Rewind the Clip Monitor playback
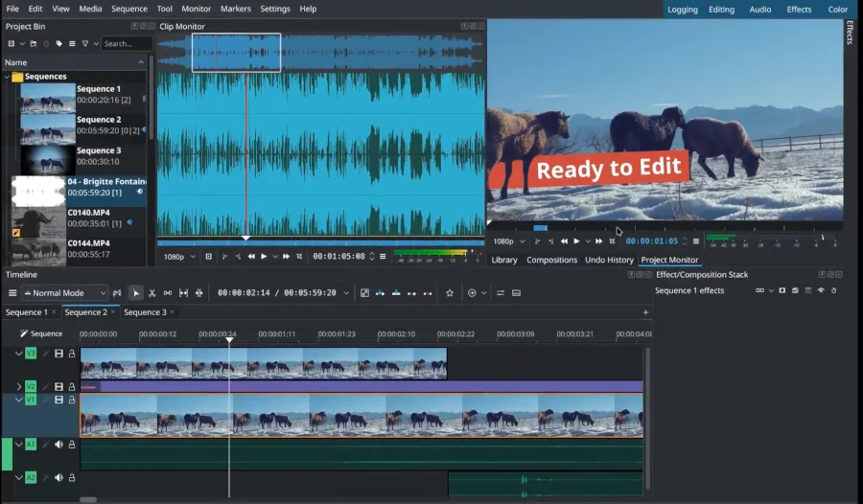The width and height of the screenshot is (863, 504). (251, 257)
